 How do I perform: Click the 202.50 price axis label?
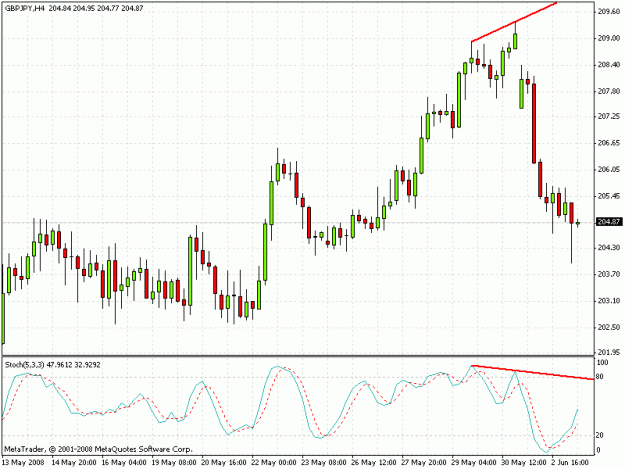point(609,327)
